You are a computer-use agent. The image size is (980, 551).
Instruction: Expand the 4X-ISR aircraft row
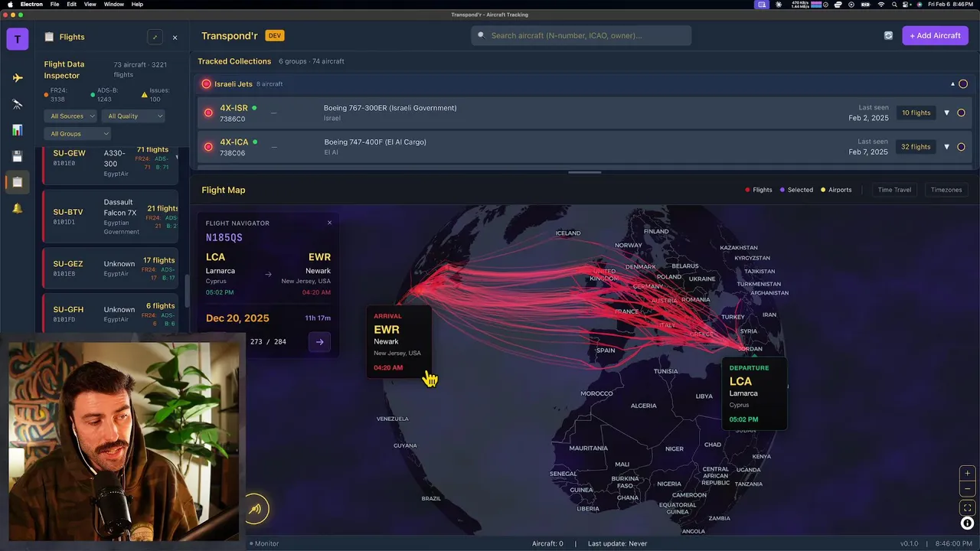(x=946, y=112)
